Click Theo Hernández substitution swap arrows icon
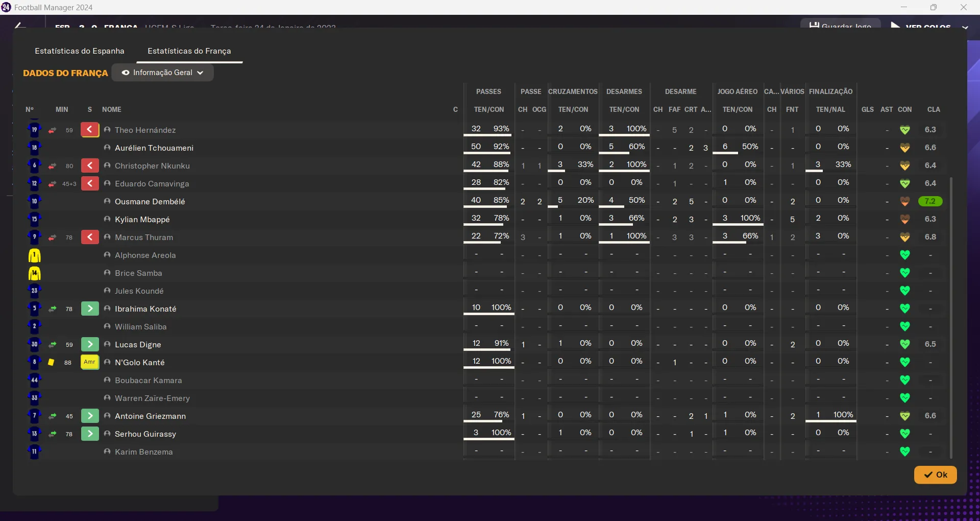 click(52, 130)
